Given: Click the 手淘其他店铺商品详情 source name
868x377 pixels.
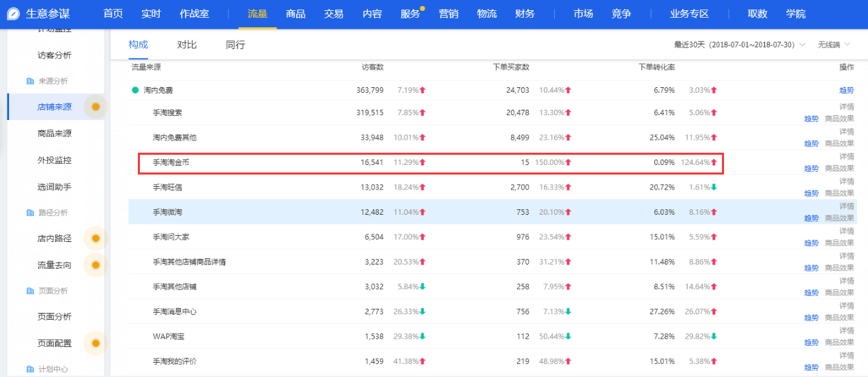Looking at the screenshot, I should click(189, 262).
